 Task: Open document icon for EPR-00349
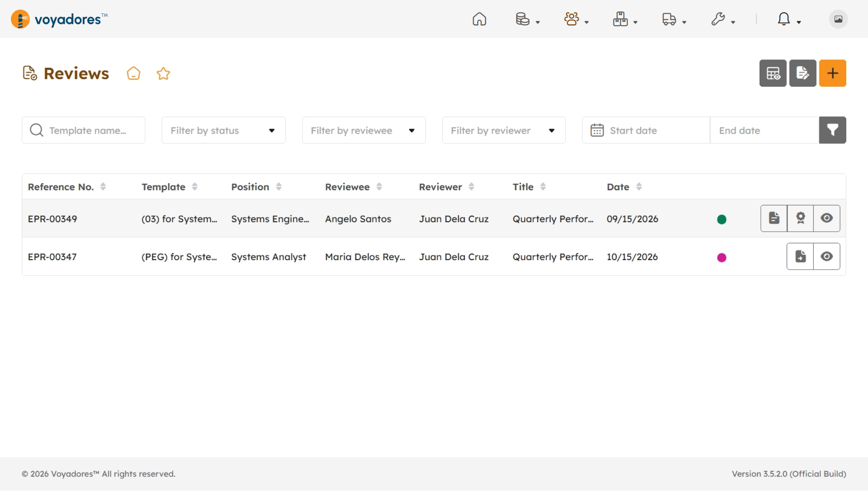(774, 218)
